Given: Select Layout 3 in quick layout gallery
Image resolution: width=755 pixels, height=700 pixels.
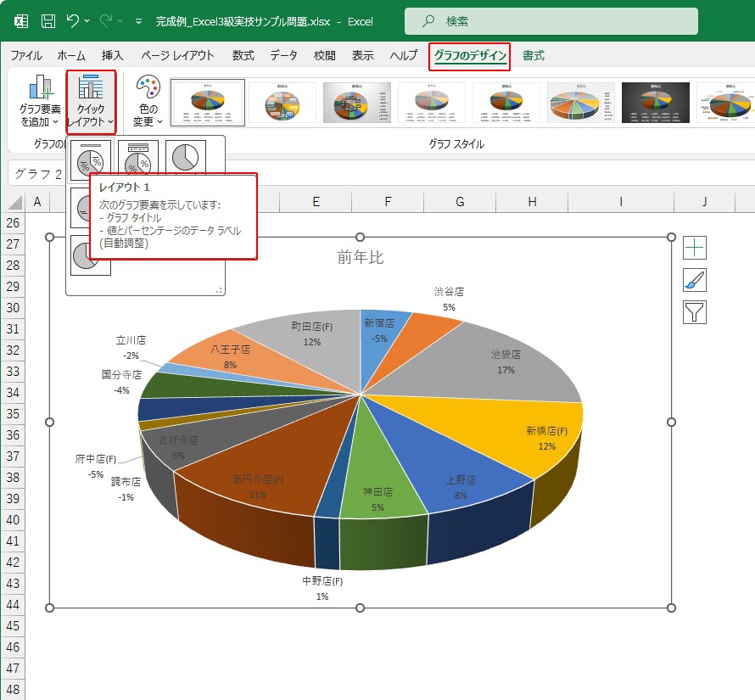Looking at the screenshot, I should tap(185, 158).
